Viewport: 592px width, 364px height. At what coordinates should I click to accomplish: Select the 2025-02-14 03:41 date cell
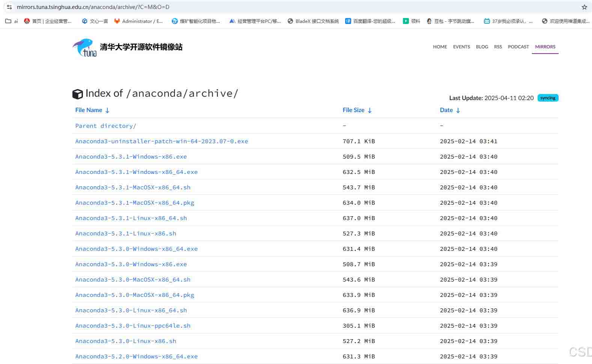(x=469, y=141)
